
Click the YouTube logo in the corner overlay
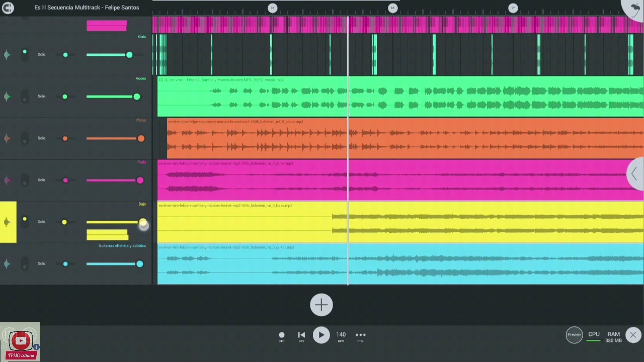[21, 341]
